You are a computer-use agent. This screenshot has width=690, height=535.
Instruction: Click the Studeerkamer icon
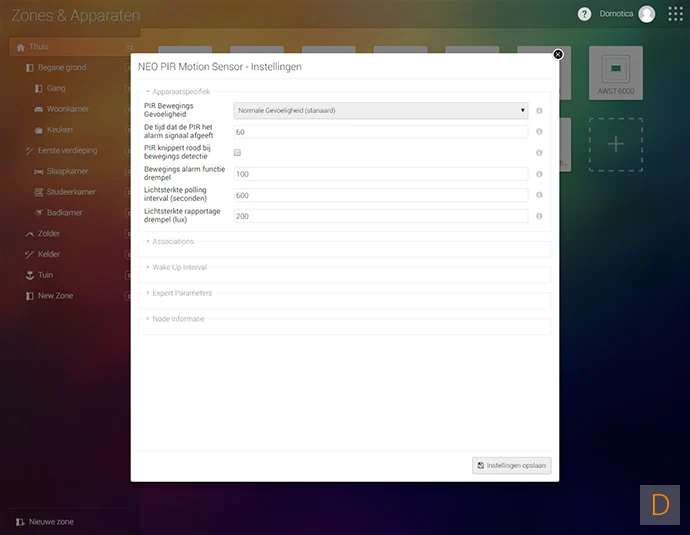pos(39,192)
